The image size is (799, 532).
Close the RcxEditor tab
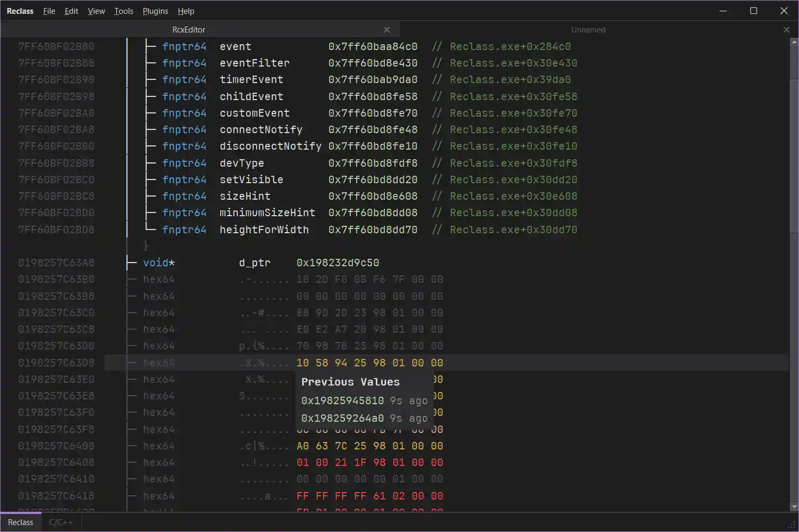coord(386,29)
